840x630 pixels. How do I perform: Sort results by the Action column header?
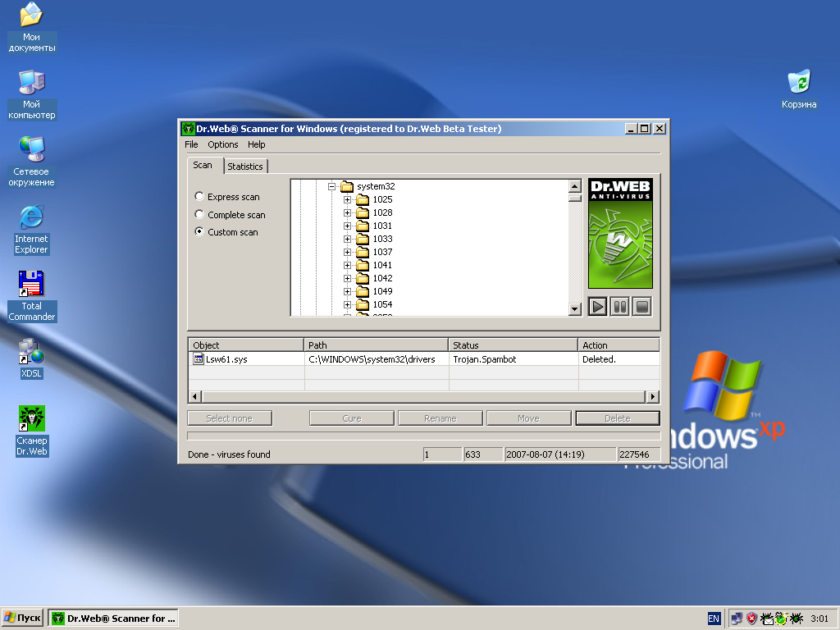(619, 345)
